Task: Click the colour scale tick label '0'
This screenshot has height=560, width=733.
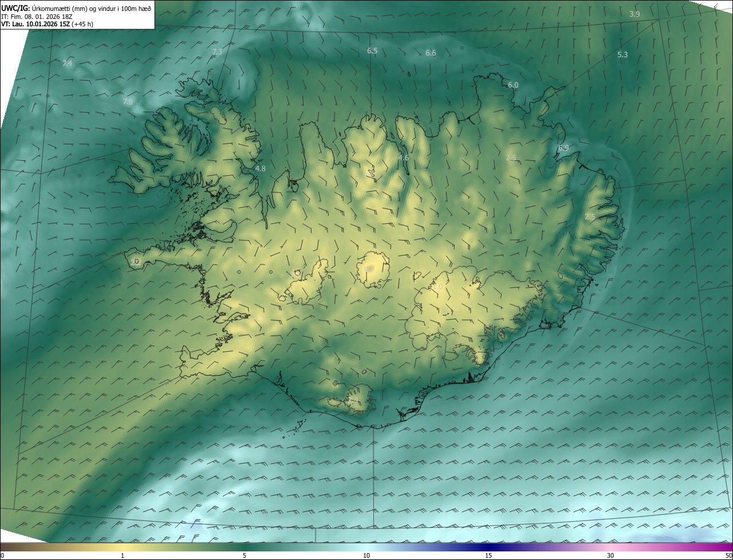Action: tap(2, 555)
